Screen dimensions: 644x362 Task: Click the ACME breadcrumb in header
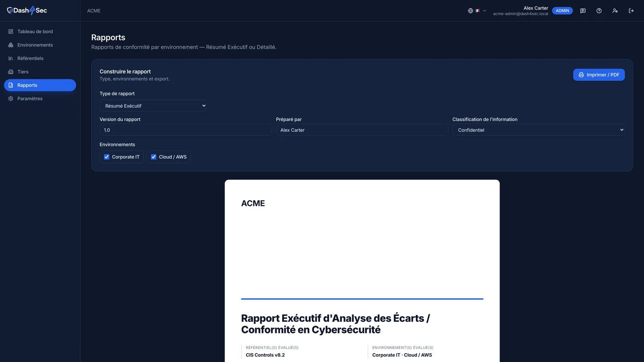[94, 11]
